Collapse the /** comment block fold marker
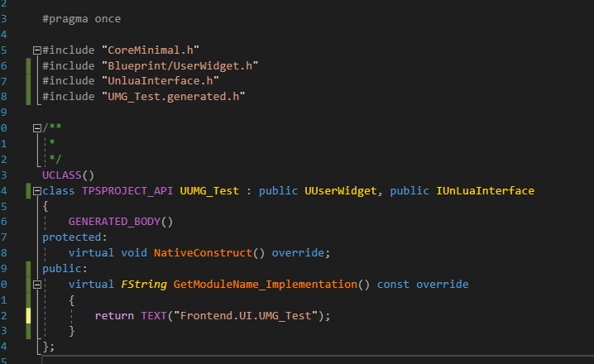The width and height of the screenshot is (594, 364). pyautogui.click(x=36, y=128)
